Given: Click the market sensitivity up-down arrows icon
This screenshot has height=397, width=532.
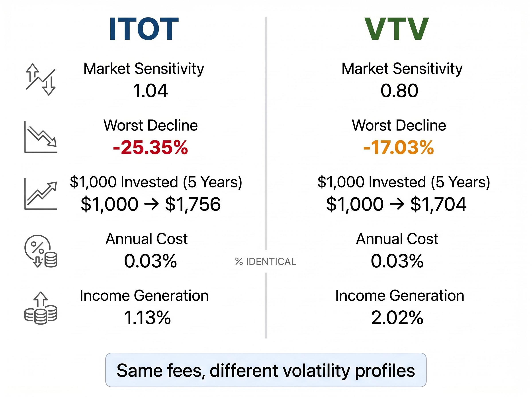Looking at the screenshot, I should coord(41,80).
